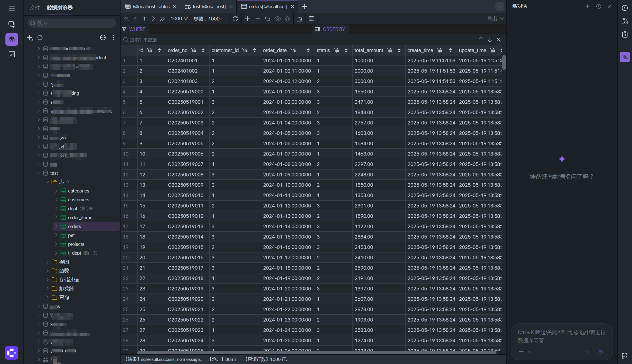Switch to the 数据浏览器 tab
The width and height of the screenshot is (632, 364).
point(60,8)
